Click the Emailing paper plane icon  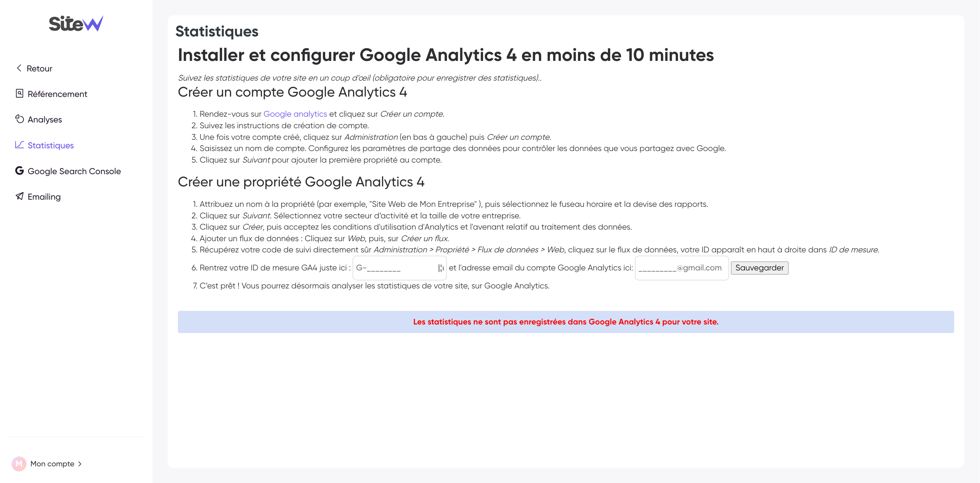(19, 196)
